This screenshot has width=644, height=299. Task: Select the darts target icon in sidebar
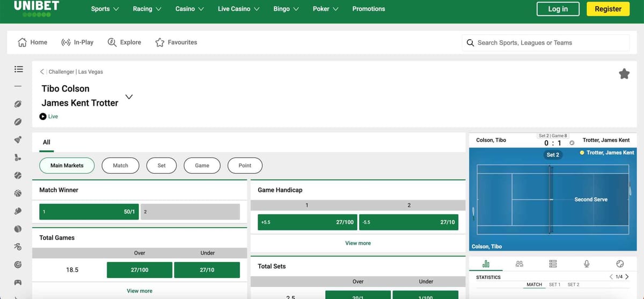coord(18,264)
